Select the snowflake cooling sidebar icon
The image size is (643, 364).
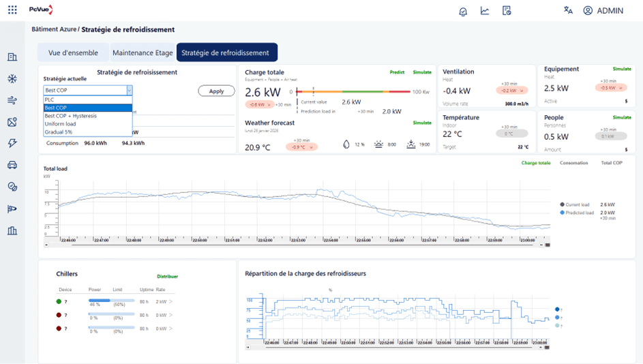tap(12, 79)
